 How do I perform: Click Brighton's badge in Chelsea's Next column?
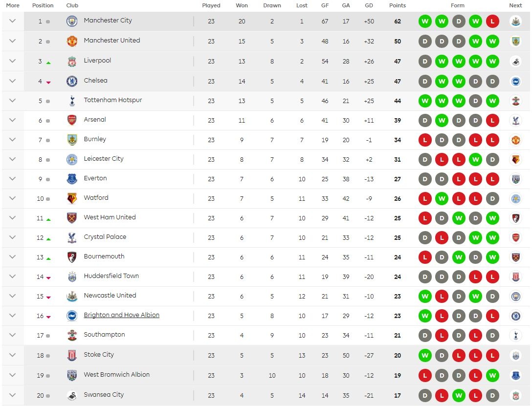click(516, 81)
